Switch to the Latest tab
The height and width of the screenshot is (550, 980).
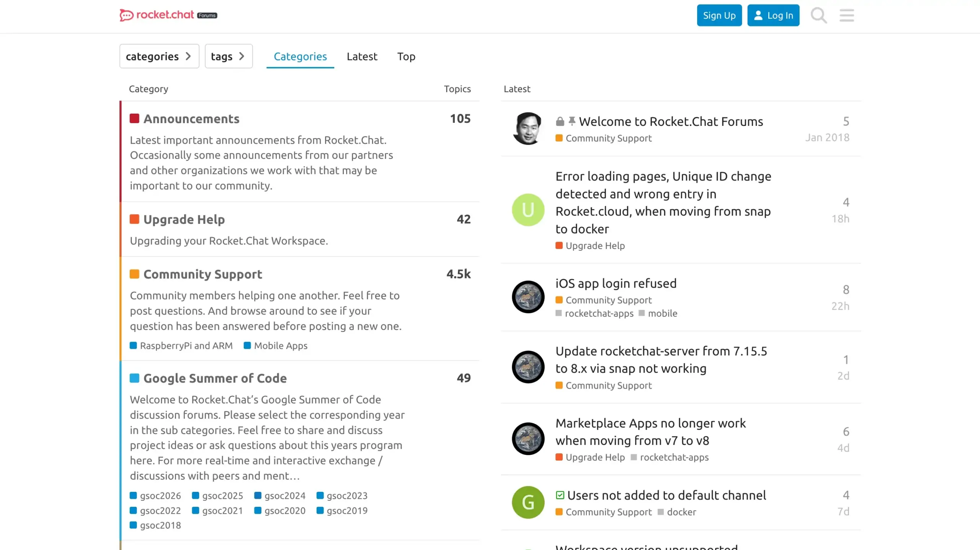coord(362,56)
